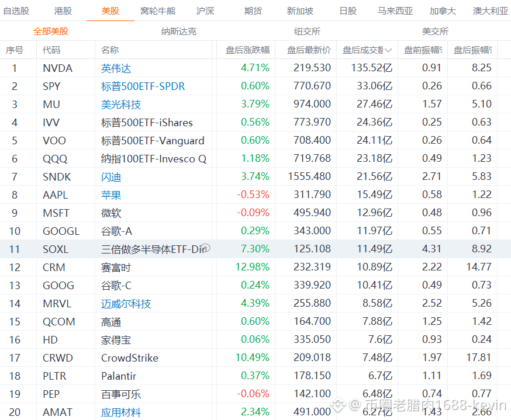Select the AMAT ticker code
The height and width of the screenshot is (420, 511).
(57, 412)
